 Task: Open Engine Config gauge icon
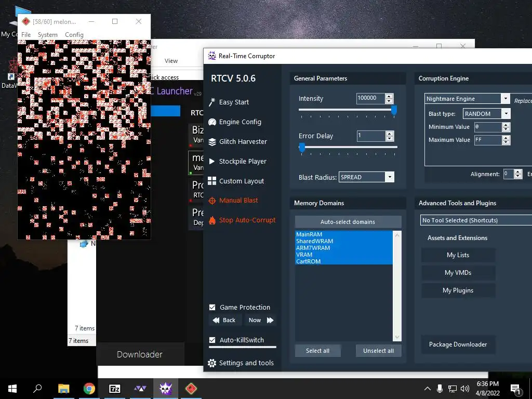212,122
